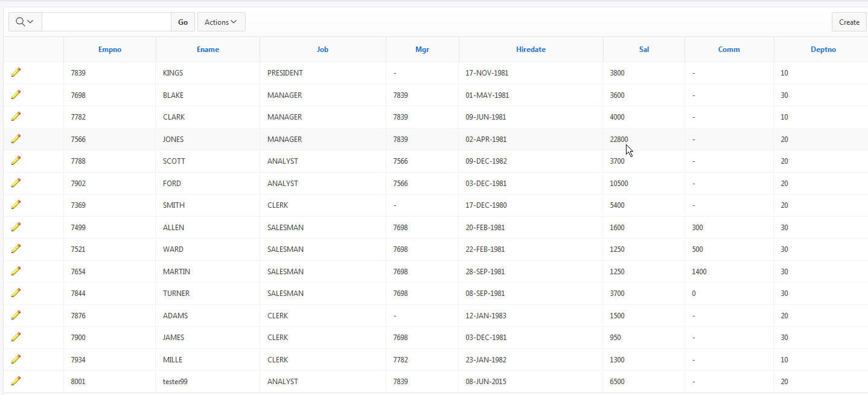Click the edit pencil for KINGS row
This screenshot has width=868, height=395.
point(16,72)
